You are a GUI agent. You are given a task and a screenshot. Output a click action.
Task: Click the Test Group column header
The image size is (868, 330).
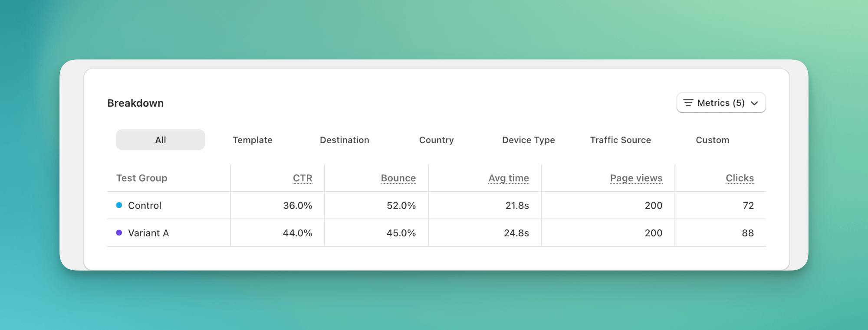click(142, 178)
